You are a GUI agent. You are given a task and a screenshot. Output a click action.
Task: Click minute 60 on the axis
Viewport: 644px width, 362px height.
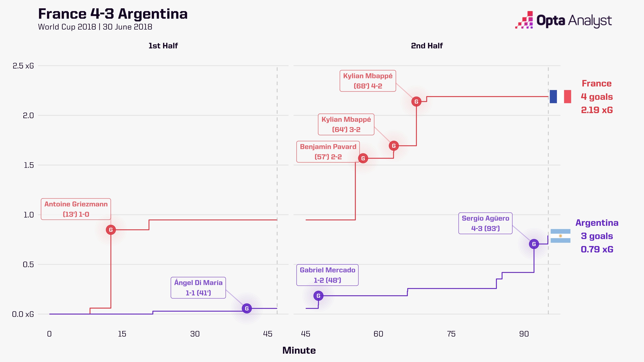(x=378, y=334)
